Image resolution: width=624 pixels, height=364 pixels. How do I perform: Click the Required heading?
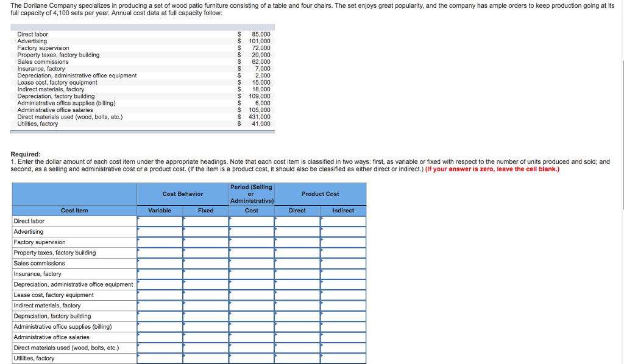(26, 154)
